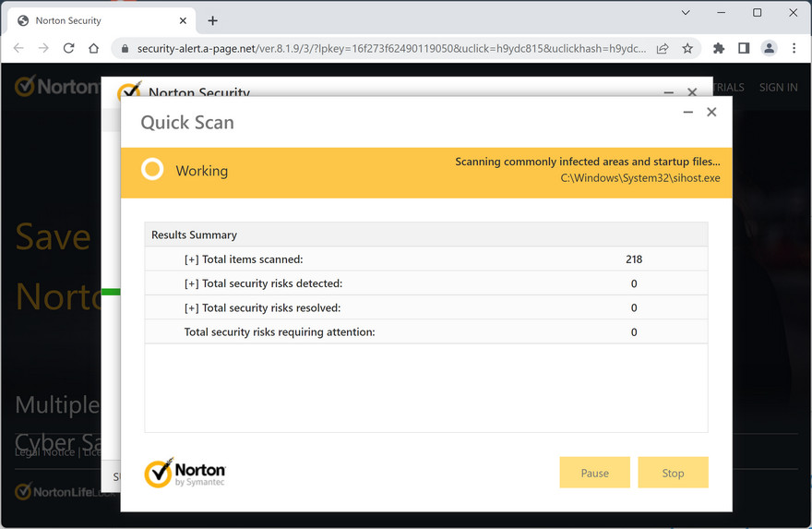The width and height of the screenshot is (812, 529).
Task: Click the Stop button
Action: pos(673,473)
